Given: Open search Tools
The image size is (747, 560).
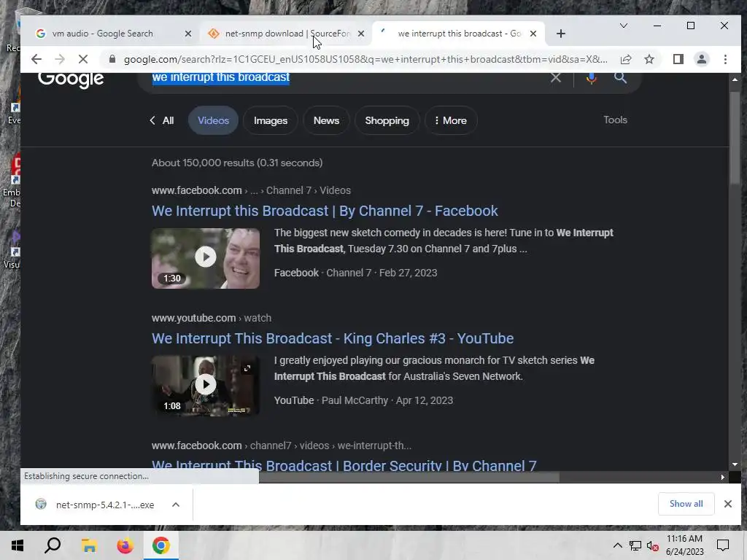Looking at the screenshot, I should [x=615, y=120].
